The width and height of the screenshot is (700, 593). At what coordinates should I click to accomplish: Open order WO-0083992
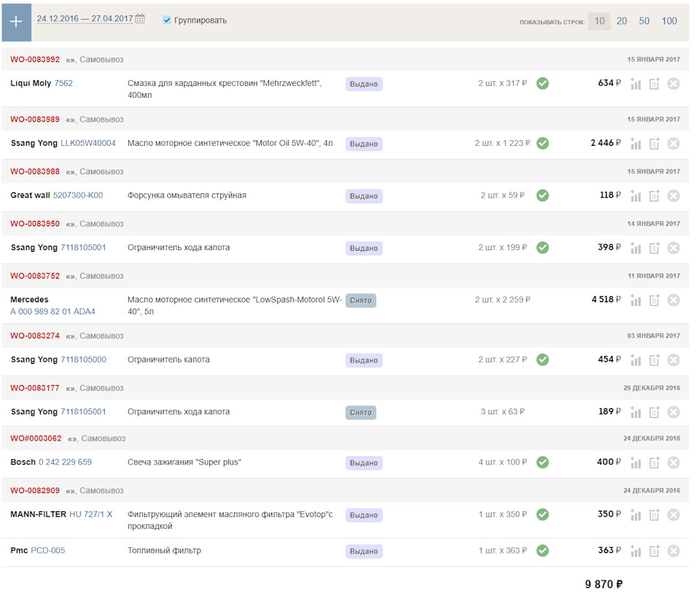coord(35,60)
